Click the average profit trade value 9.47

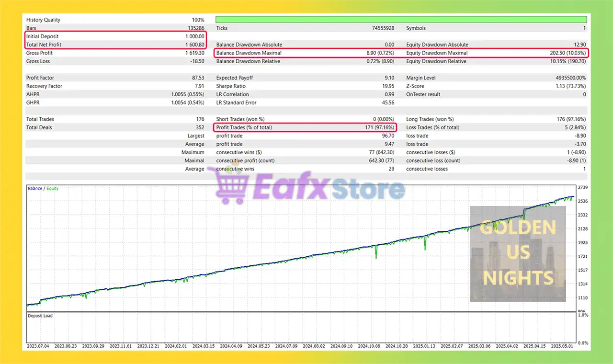coord(390,144)
